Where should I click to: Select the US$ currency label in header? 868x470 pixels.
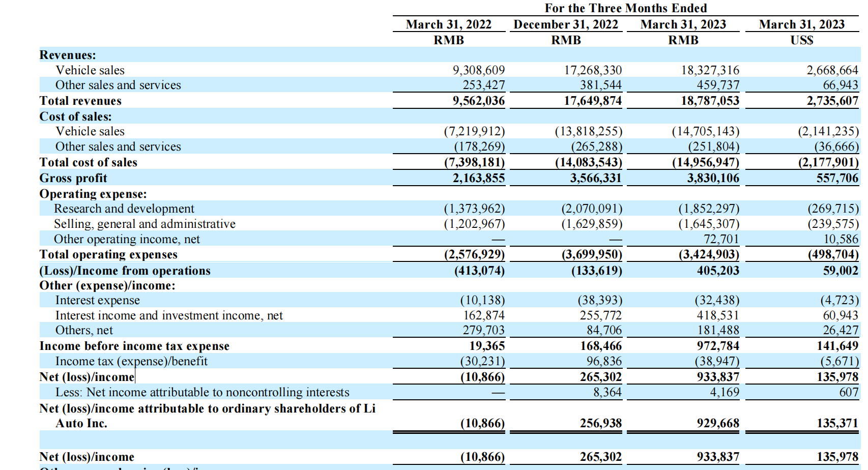click(801, 40)
